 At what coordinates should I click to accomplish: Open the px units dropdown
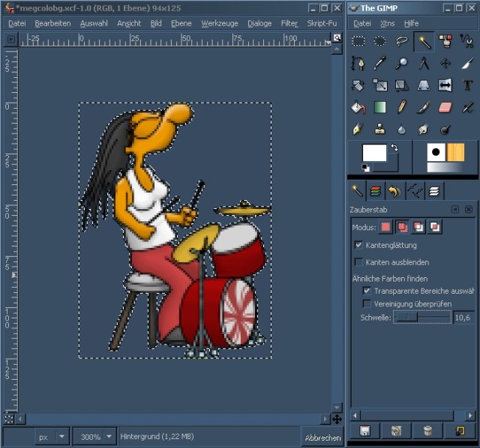[x=52, y=437]
